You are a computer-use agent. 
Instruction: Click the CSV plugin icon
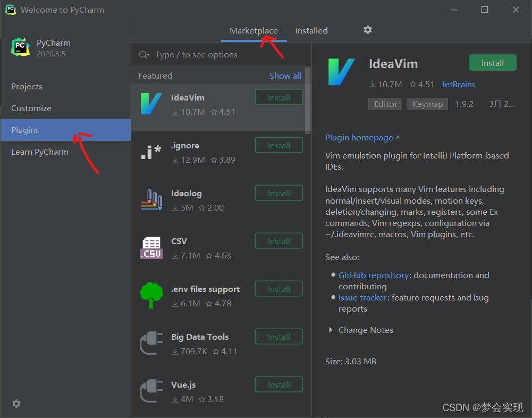click(151, 248)
